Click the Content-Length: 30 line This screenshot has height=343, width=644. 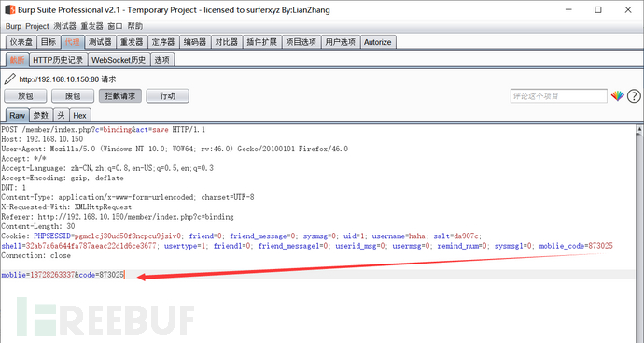pos(37,226)
